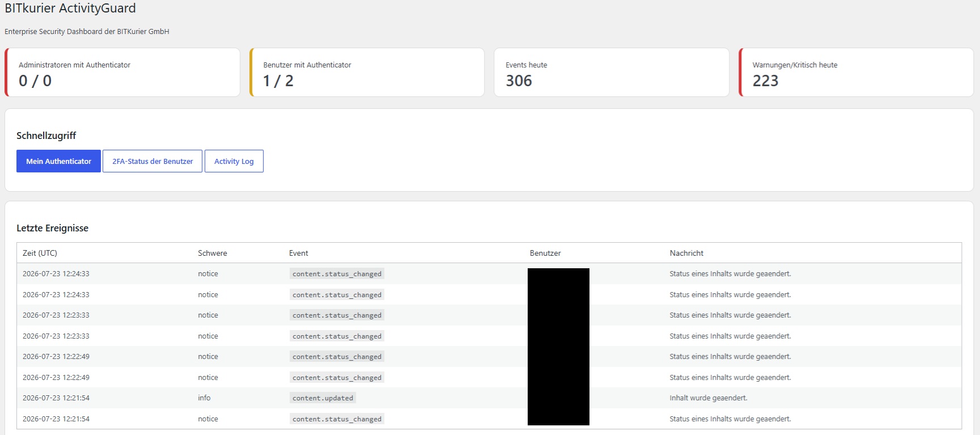This screenshot has width=980, height=435.
Task: Click the Letzte Ereignisse heading
Action: coord(52,228)
